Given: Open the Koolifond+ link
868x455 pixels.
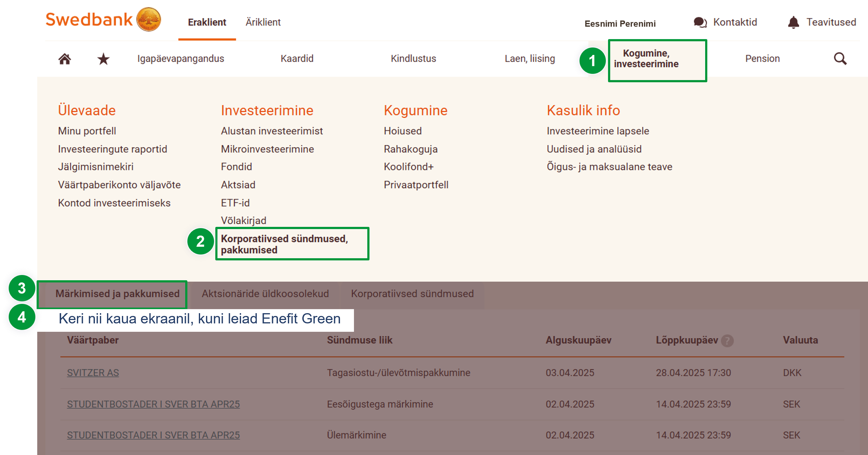Looking at the screenshot, I should pyautogui.click(x=408, y=166).
